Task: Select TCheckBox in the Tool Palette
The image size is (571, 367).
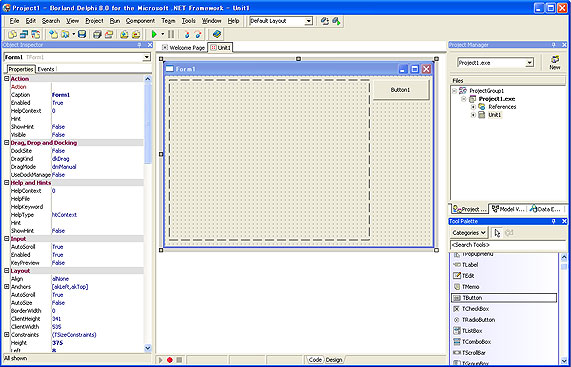Action: (x=504, y=309)
